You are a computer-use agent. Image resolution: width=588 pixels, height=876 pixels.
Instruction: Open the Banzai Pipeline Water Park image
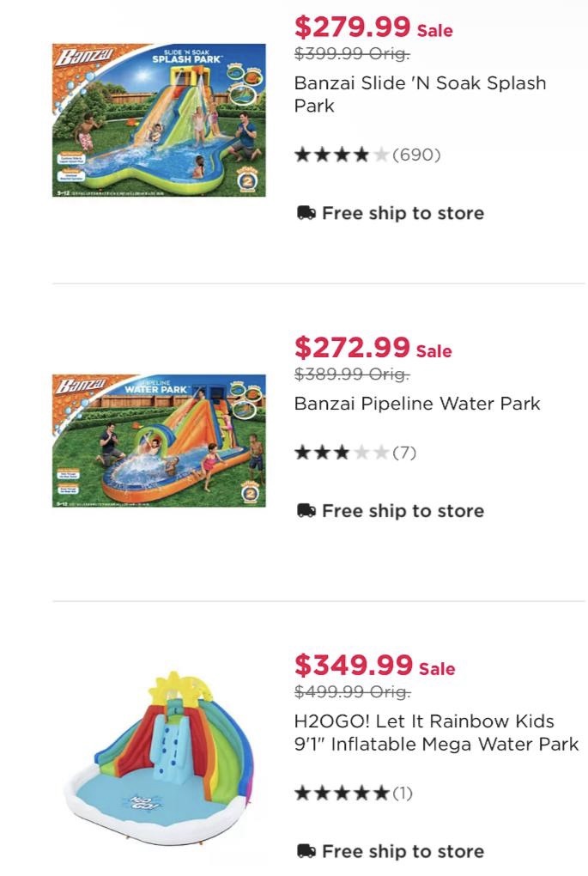tap(159, 440)
